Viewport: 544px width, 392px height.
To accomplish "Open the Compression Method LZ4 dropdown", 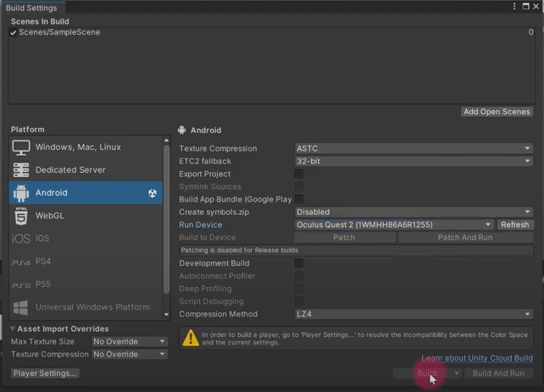I will pyautogui.click(x=414, y=314).
